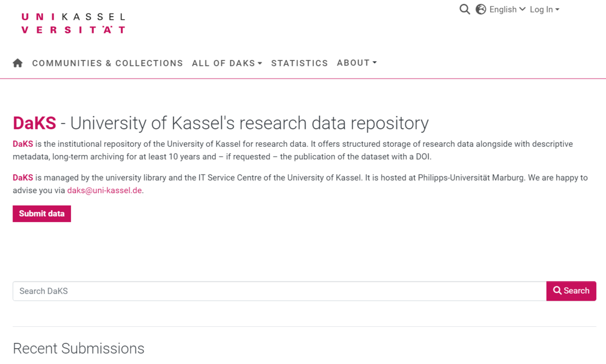Click the magnifier inside the Search button
Image resolution: width=606 pixels, height=364 pixels.
557,291
